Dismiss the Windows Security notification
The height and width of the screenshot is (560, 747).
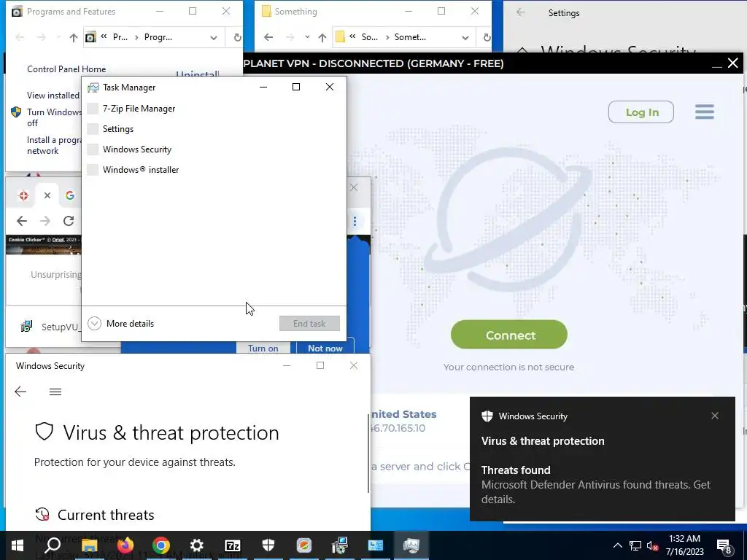pos(715,416)
